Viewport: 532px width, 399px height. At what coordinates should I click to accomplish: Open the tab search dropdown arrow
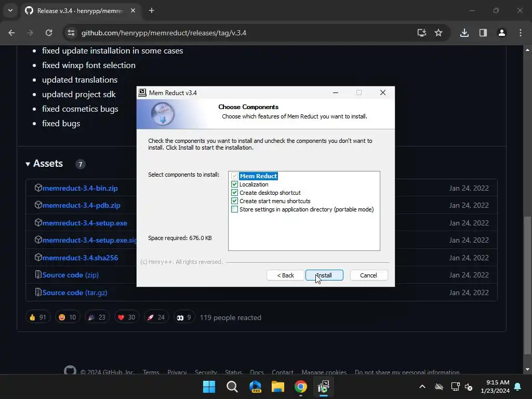point(10,10)
